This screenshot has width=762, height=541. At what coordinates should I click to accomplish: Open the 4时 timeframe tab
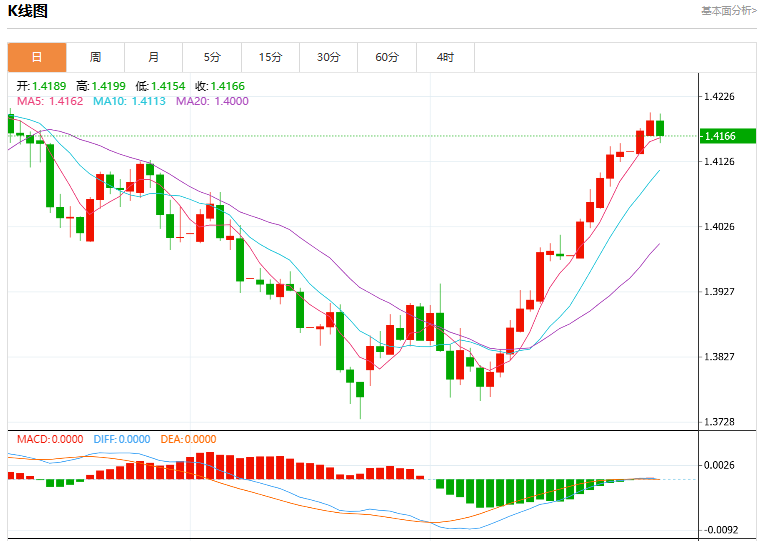point(445,57)
